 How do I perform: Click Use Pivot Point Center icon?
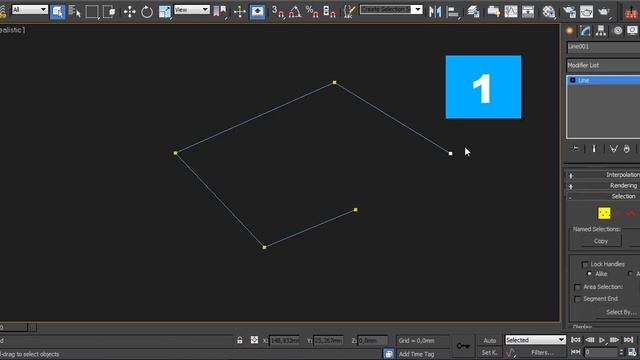pos(220,11)
